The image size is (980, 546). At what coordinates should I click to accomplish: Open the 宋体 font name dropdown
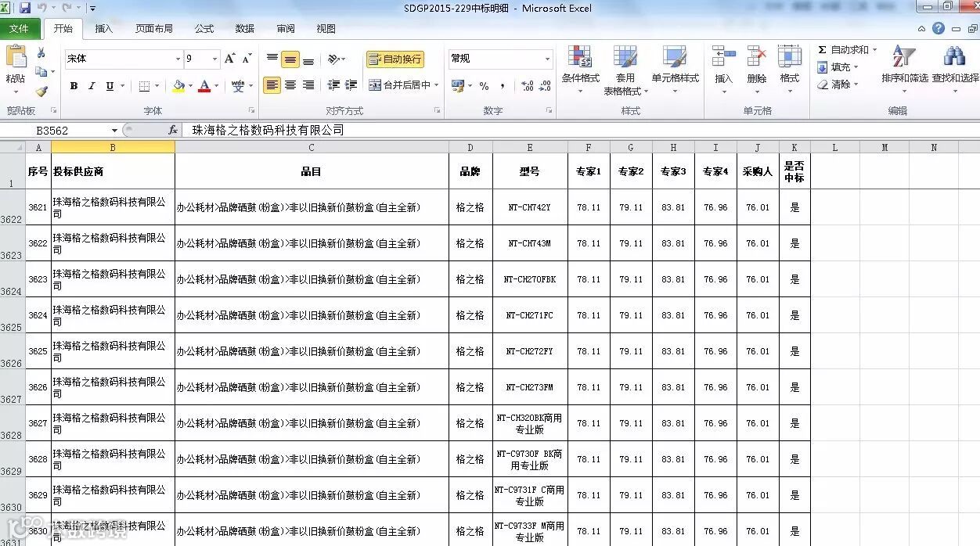[x=178, y=59]
